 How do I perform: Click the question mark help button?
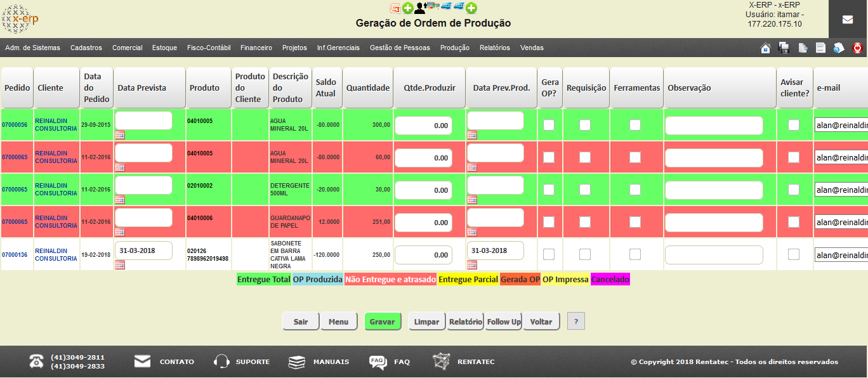576,322
